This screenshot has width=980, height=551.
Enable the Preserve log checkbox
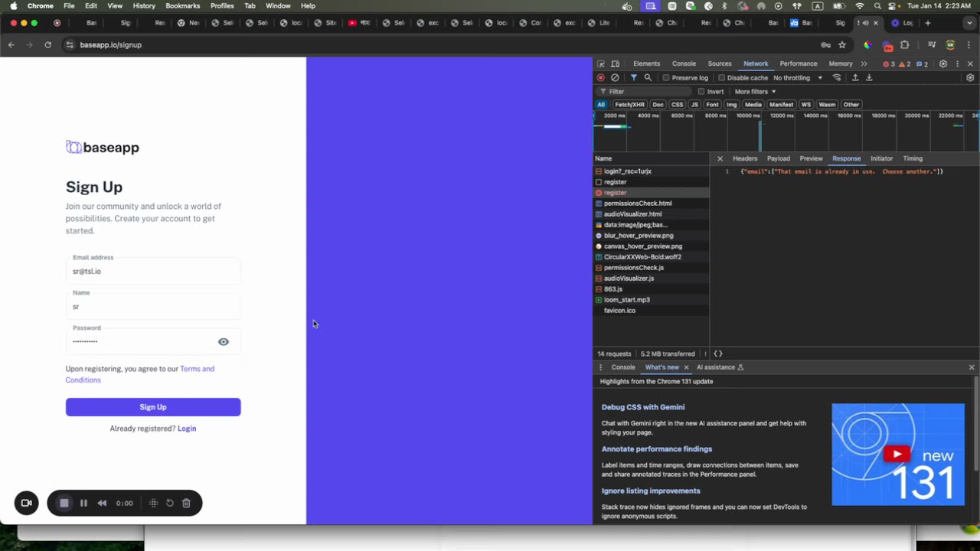[666, 78]
